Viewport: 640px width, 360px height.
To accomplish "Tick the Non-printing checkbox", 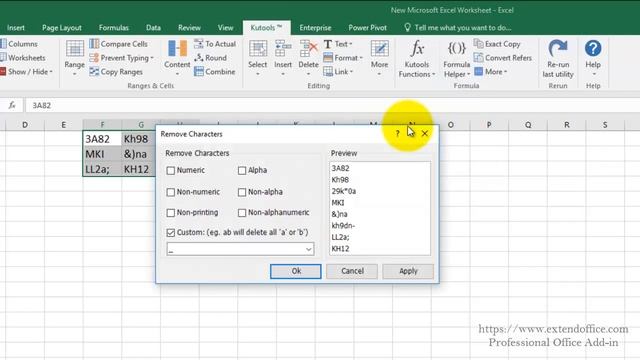I will point(171,213).
